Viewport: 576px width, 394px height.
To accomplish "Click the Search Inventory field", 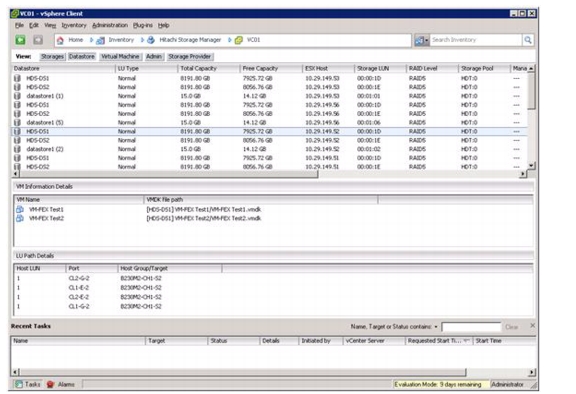I will pos(476,40).
